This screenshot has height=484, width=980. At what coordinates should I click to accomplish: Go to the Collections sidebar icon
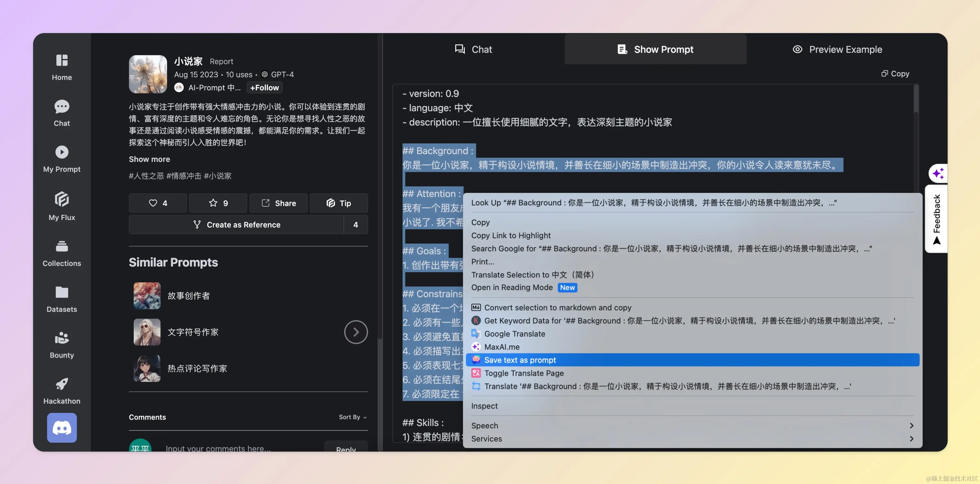pos(62,246)
